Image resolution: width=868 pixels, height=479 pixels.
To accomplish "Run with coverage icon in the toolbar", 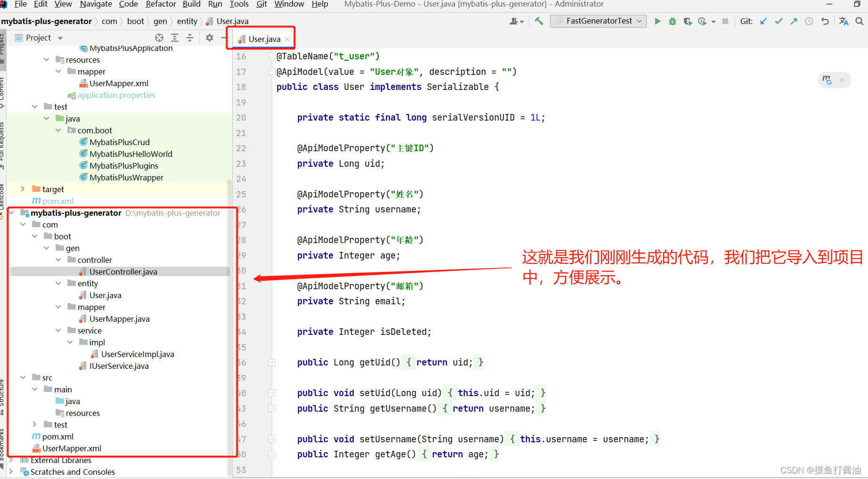I will click(x=688, y=21).
